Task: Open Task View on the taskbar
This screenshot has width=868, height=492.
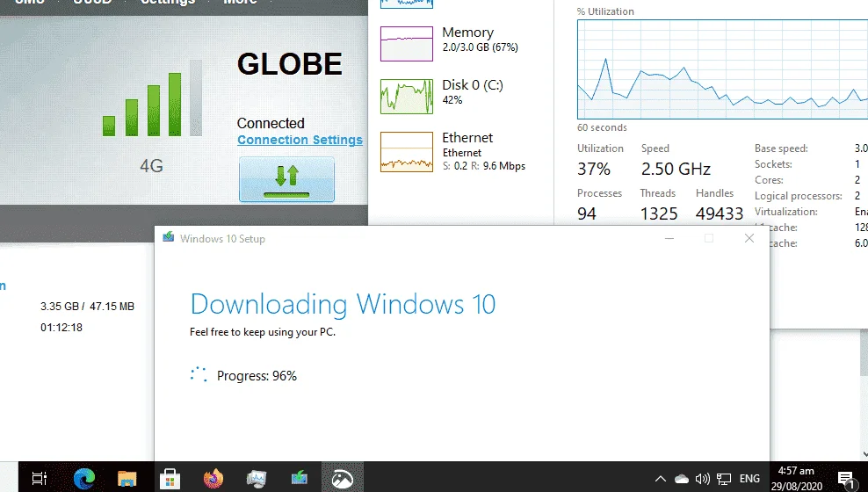Action: (x=40, y=478)
